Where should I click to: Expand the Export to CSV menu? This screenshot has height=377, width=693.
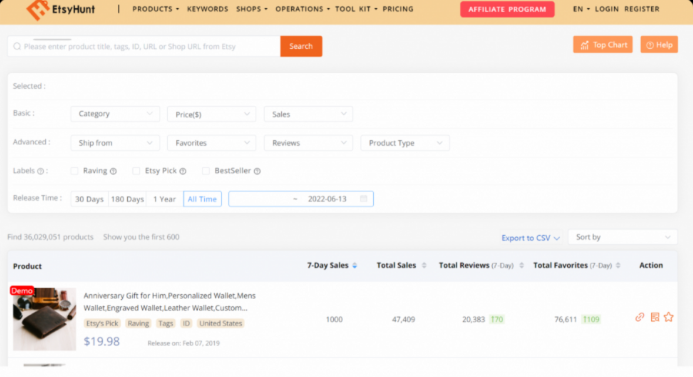coord(530,238)
